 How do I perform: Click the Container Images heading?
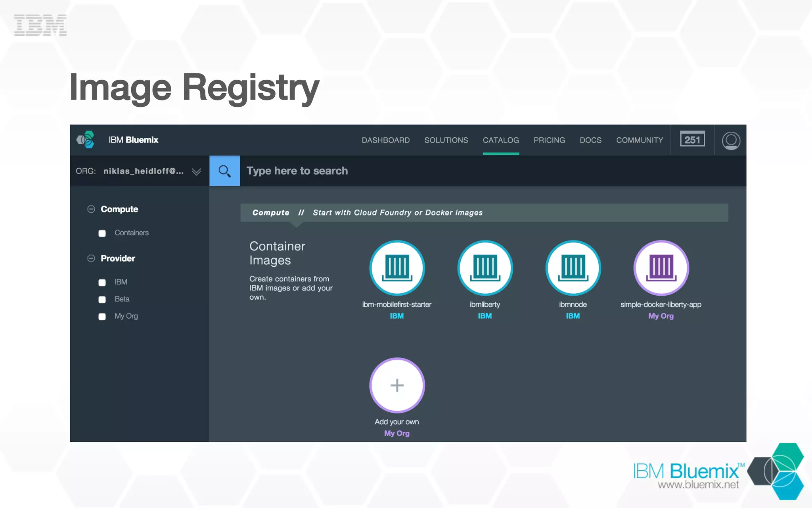pos(277,253)
